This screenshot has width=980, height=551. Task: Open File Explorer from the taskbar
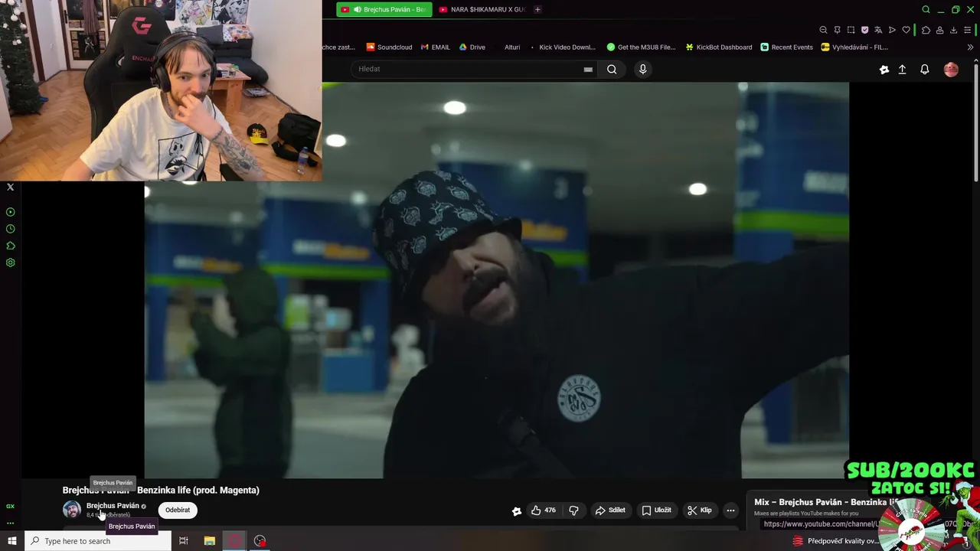coord(210,541)
